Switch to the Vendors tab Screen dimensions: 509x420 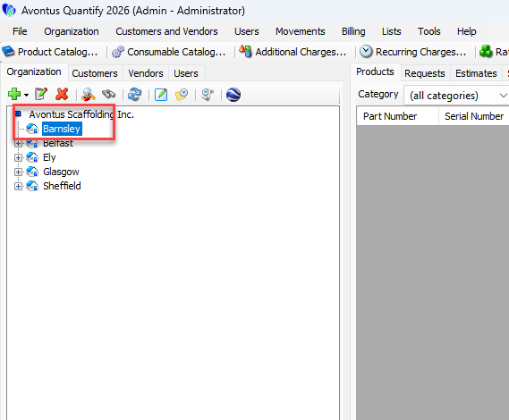click(x=146, y=73)
